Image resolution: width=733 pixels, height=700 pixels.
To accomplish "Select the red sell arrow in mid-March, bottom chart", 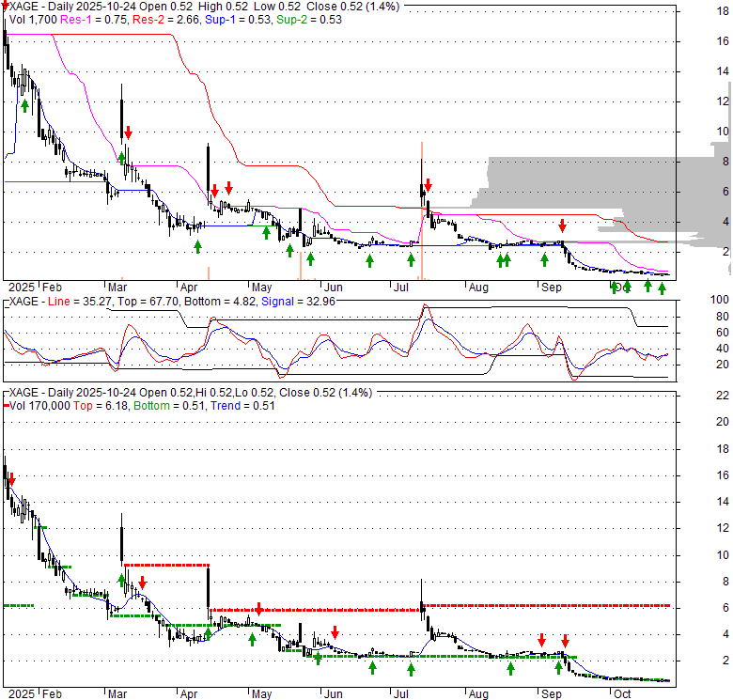I will (x=143, y=583).
